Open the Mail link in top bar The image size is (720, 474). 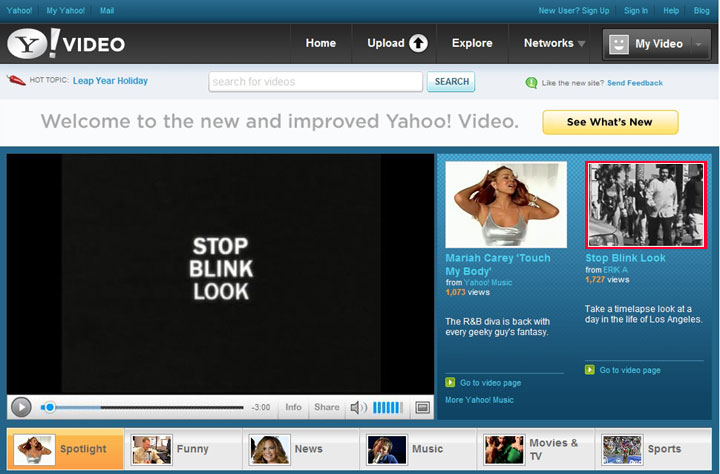pos(107,11)
